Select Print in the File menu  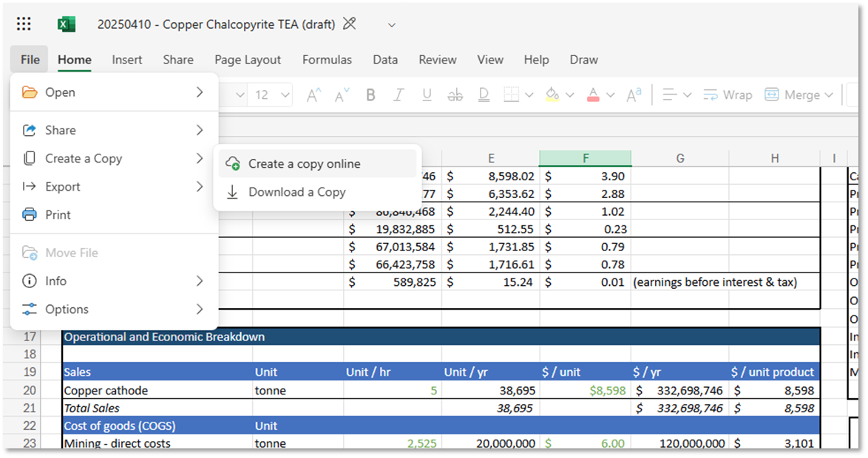click(114, 215)
